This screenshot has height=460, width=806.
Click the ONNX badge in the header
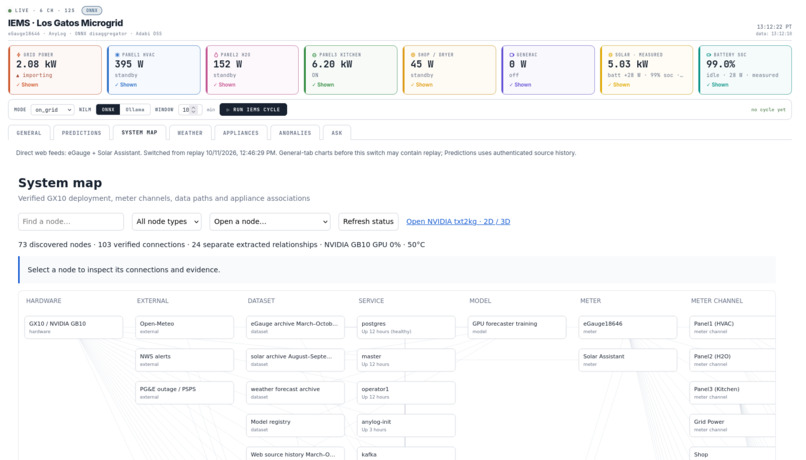click(x=91, y=10)
